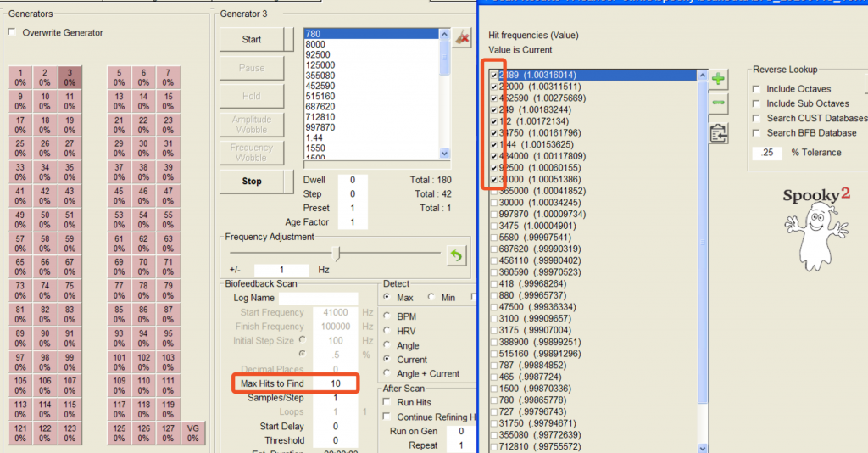
Task: Select generator 3 in the grid
Action: pos(70,77)
